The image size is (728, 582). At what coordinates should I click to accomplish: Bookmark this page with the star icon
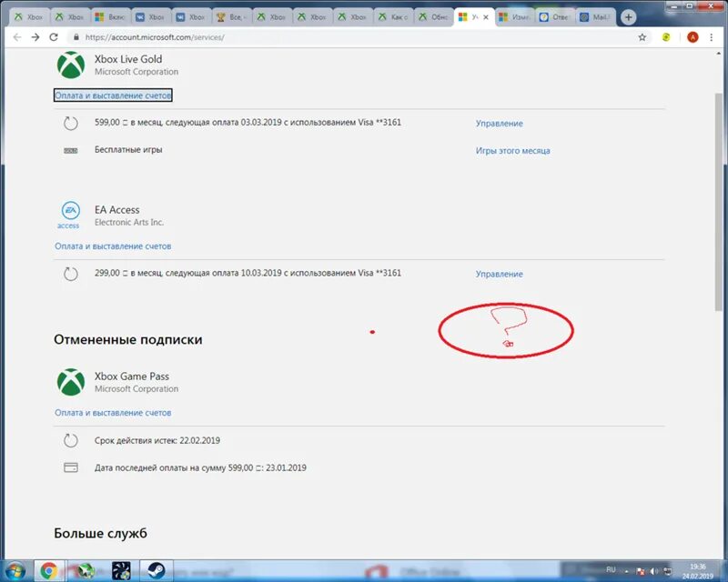pyautogui.click(x=642, y=37)
